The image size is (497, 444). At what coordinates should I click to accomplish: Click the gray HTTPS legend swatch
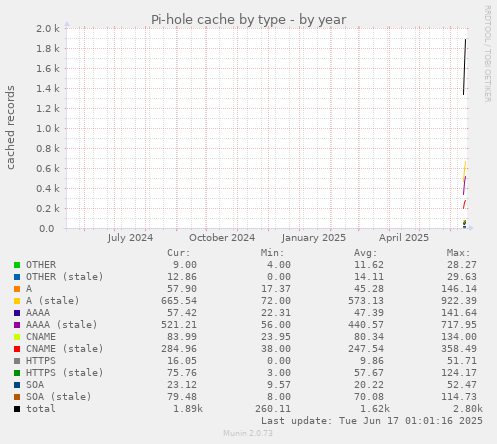(x=17, y=361)
